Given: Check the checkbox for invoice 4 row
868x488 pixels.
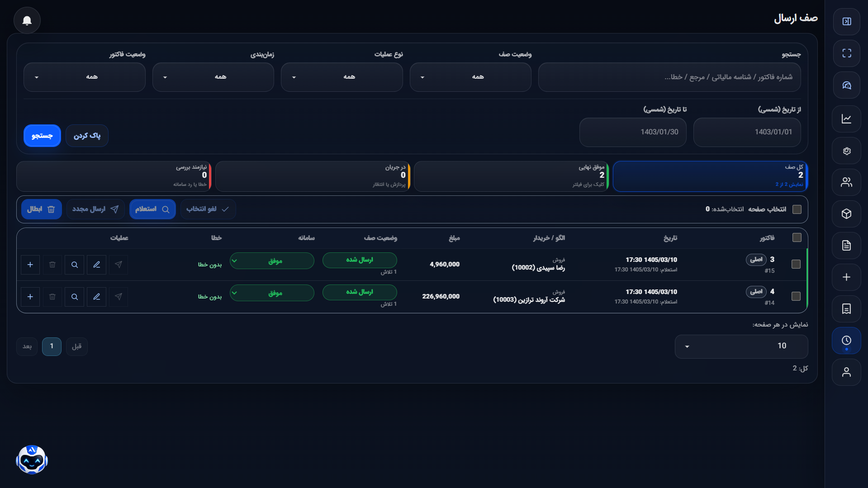Looking at the screenshot, I should (796, 296).
